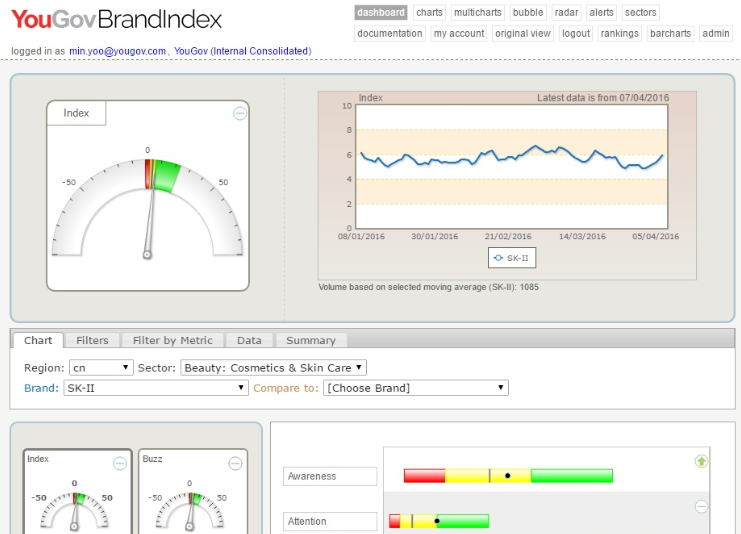Click the YouGov BrandIndex logo
The image size is (741, 534).
click(117, 19)
